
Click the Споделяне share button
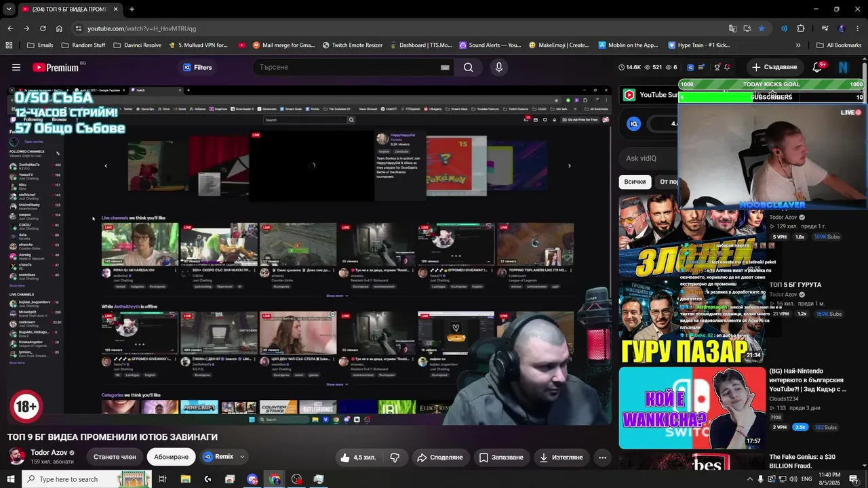click(439, 457)
